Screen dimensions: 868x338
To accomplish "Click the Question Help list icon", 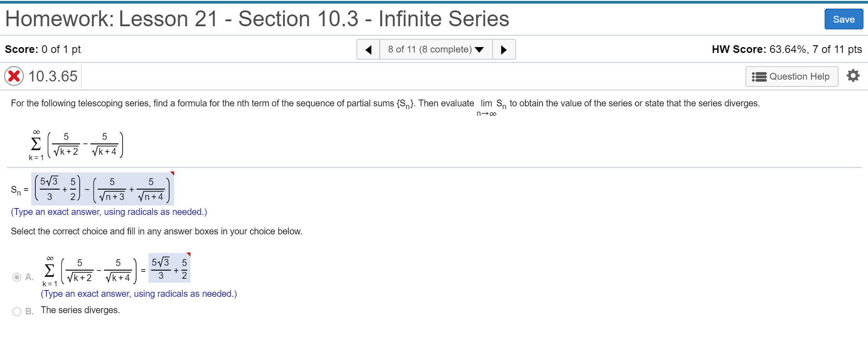I will click(759, 76).
